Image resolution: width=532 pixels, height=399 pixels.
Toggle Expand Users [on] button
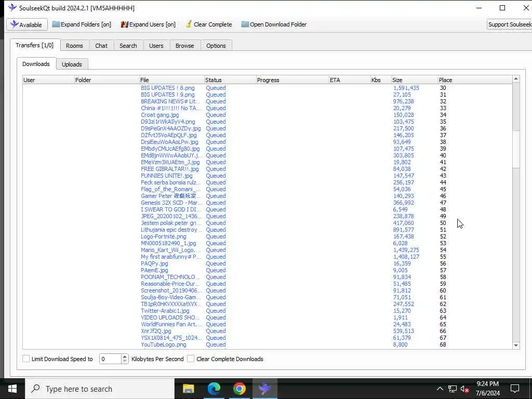tap(148, 24)
